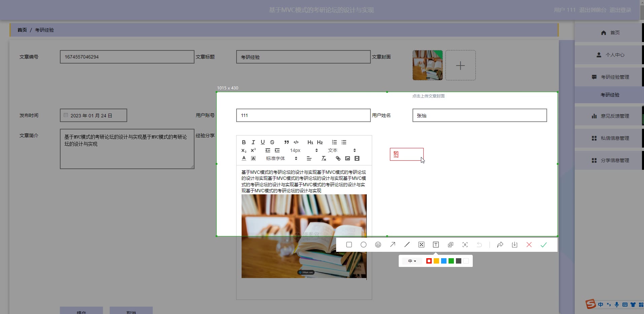Viewport: 644px width, 314px height.
Task: Open the annotation text size dropdown
Action: [412, 261]
